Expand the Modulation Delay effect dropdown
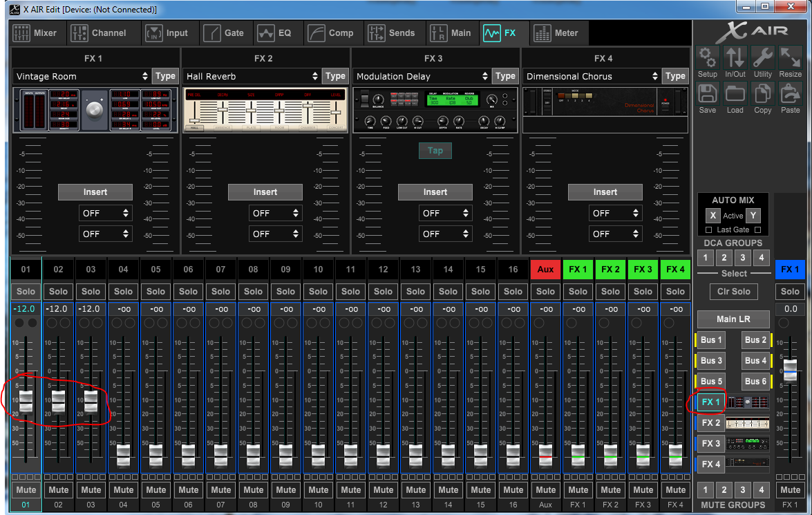Image resolution: width=812 pixels, height=515 pixels. tap(422, 76)
